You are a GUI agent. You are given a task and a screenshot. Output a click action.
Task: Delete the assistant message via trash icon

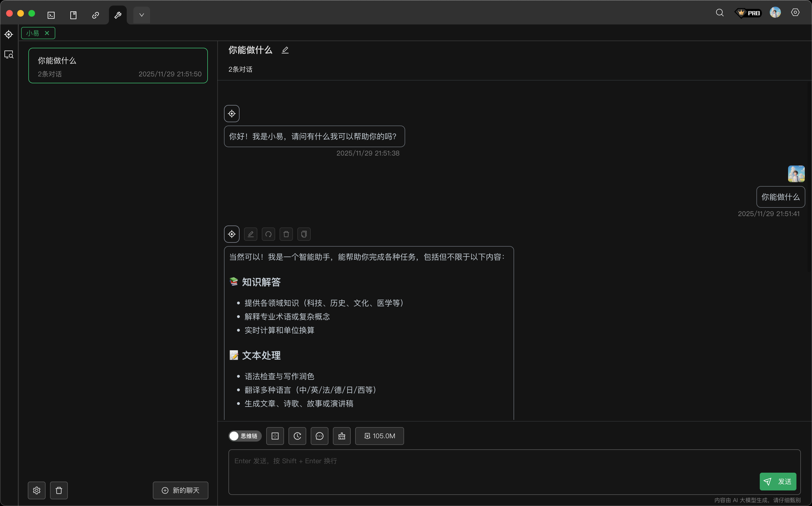click(286, 234)
